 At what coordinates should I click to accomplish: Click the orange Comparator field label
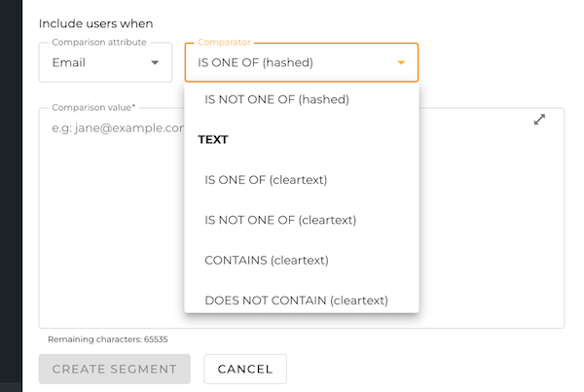pyautogui.click(x=225, y=43)
